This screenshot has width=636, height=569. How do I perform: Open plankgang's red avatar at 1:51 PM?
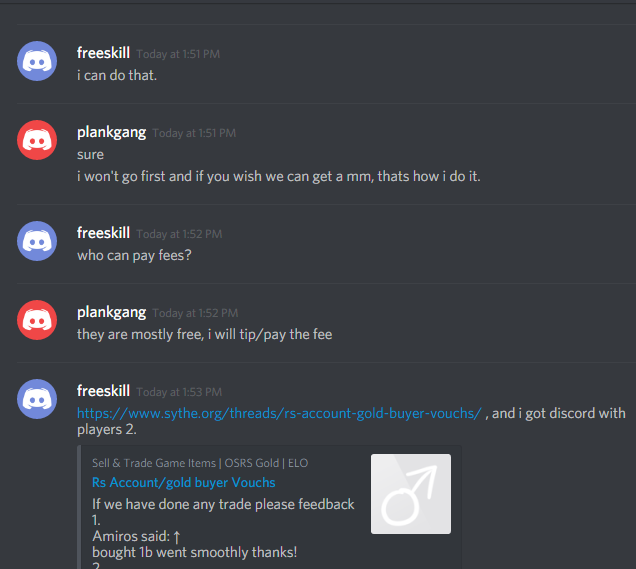pos(37,140)
